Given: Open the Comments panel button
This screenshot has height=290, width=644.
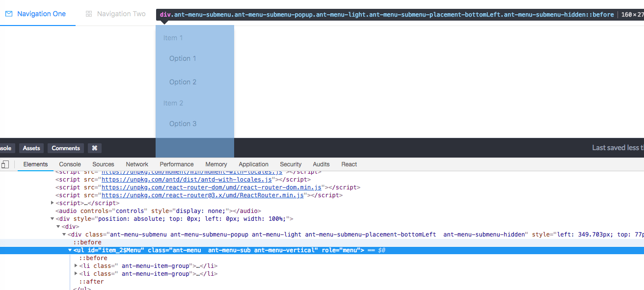Looking at the screenshot, I should coord(66,148).
